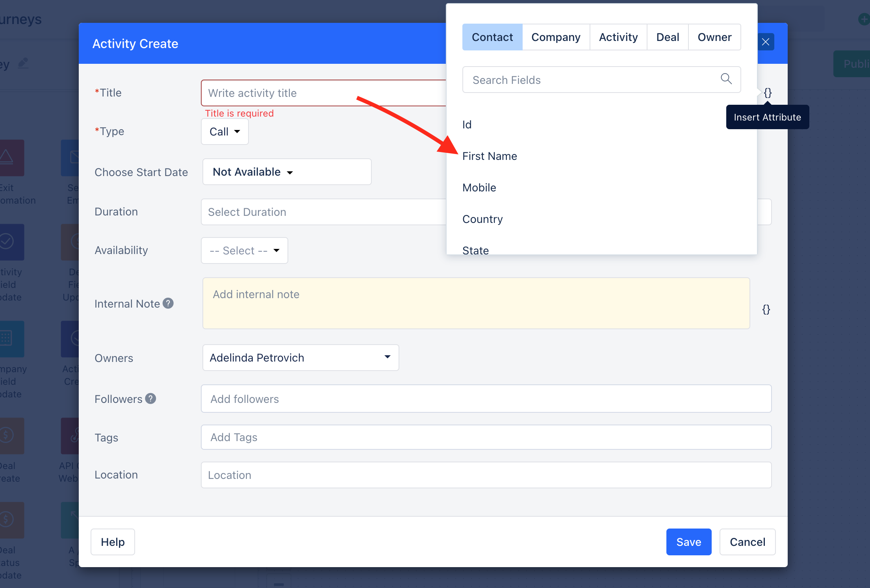Open the Availability select dropdown
870x588 pixels.
click(x=245, y=250)
